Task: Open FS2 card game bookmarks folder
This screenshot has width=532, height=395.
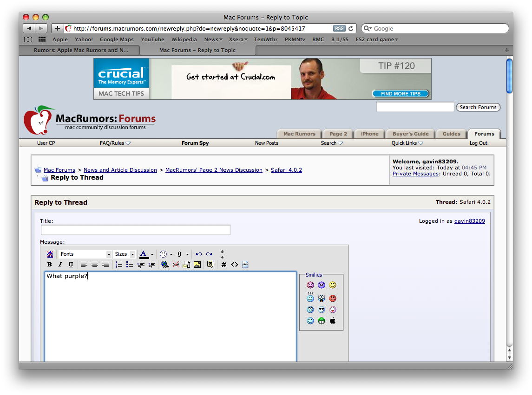Action: coord(377,39)
